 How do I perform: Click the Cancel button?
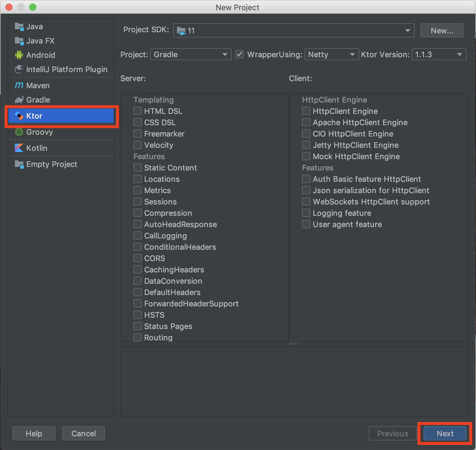83,433
